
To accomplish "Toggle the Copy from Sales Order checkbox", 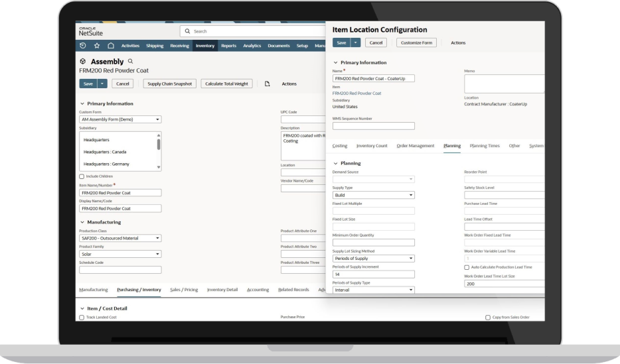I will pyautogui.click(x=488, y=318).
